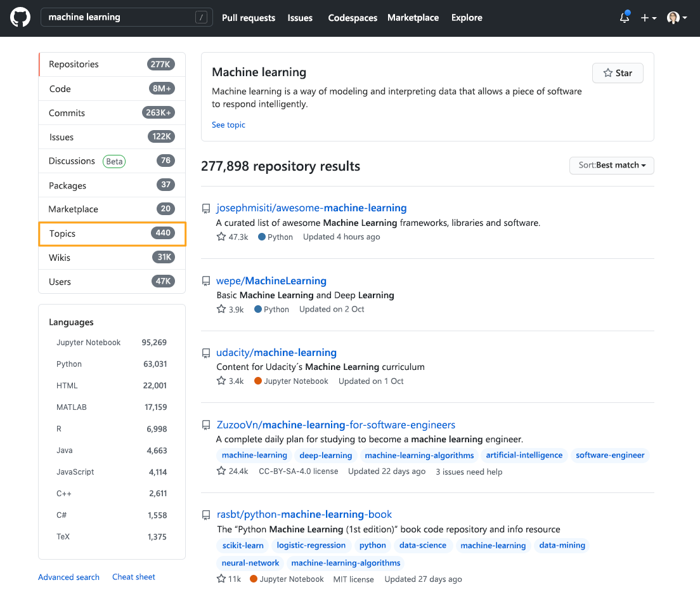
Task: Go to Pull requests
Action: tap(249, 18)
